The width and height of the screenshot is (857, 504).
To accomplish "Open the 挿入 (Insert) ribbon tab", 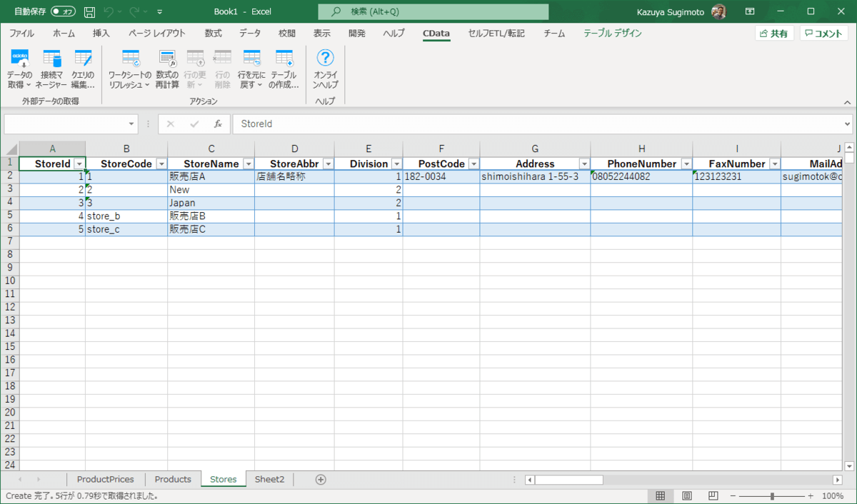I will (101, 33).
